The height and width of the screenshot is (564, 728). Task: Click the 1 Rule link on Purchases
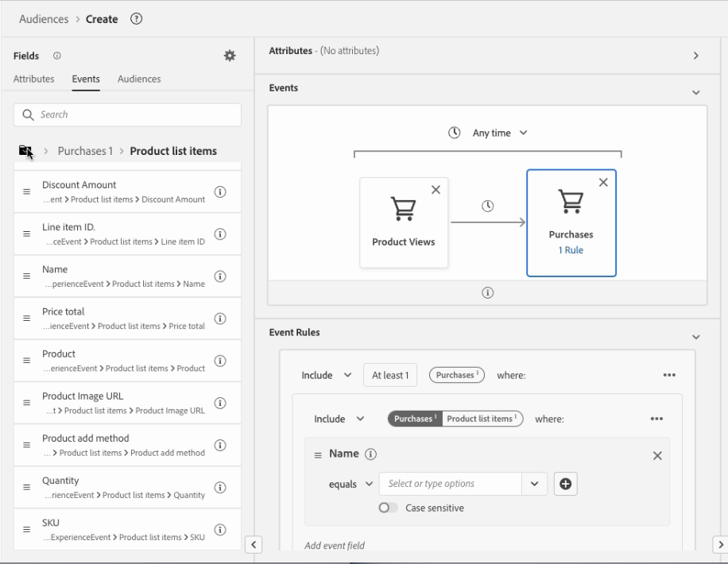[571, 250]
